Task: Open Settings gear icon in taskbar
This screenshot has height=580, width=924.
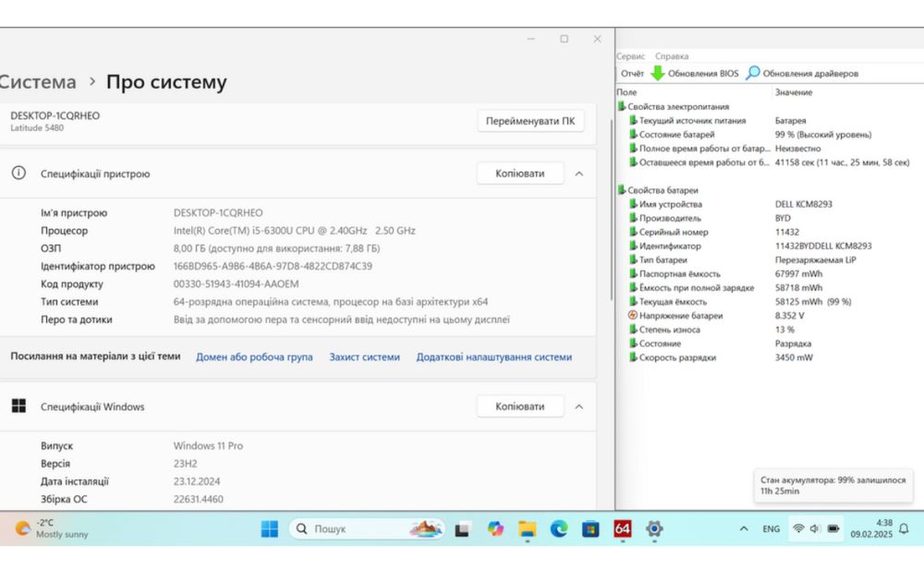Action: (654, 529)
